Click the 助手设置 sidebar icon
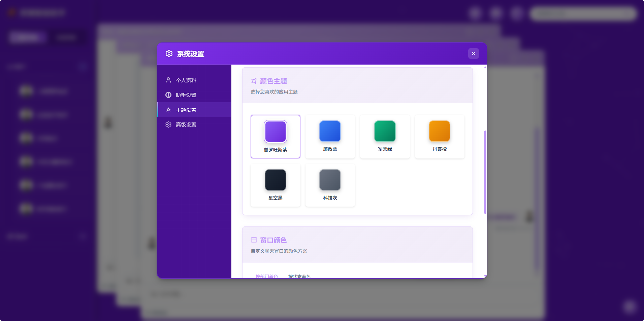This screenshot has height=321, width=644. tap(168, 95)
